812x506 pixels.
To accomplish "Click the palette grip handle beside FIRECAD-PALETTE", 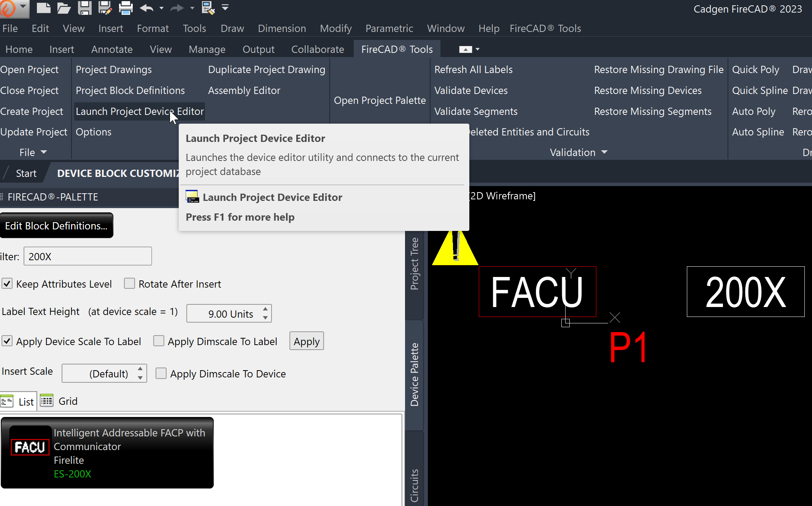I will tap(2, 197).
